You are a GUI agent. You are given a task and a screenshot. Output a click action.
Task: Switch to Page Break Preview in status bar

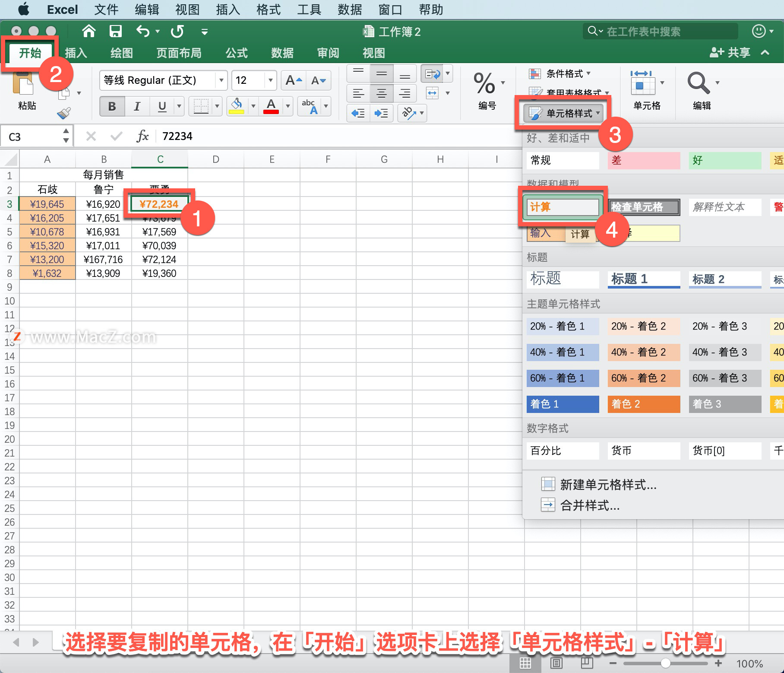click(587, 663)
